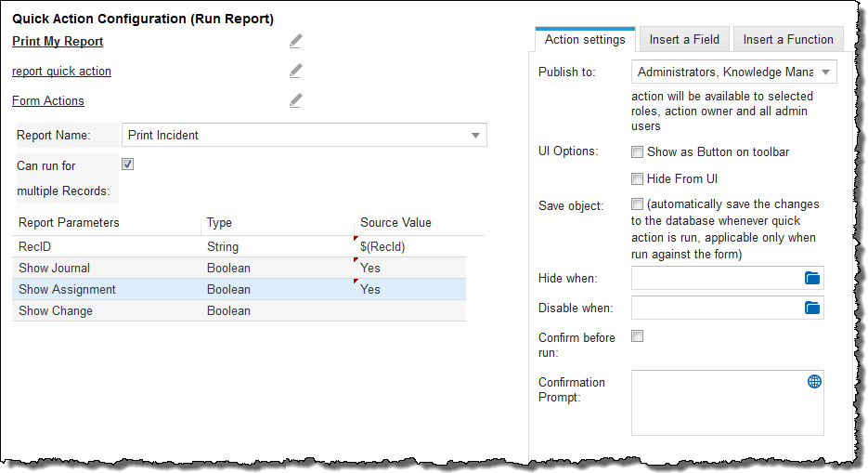Image resolution: width=868 pixels, height=473 pixels.
Task: Select the Action settings tab
Action: (585, 39)
